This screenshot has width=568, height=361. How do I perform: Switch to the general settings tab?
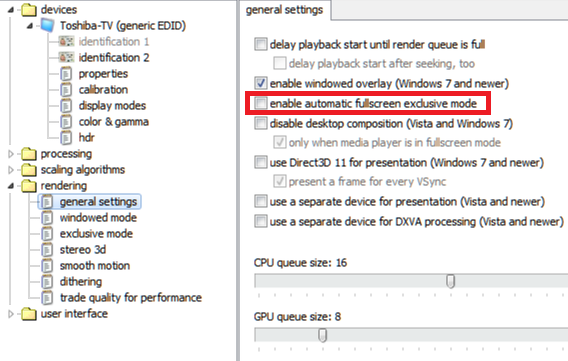click(284, 10)
